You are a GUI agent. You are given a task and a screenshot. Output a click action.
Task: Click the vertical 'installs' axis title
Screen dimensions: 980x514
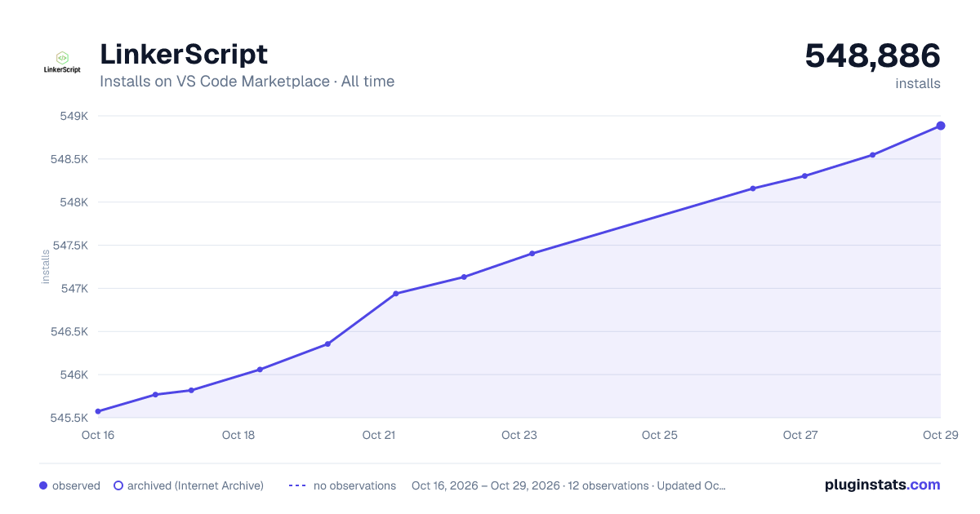click(46, 267)
